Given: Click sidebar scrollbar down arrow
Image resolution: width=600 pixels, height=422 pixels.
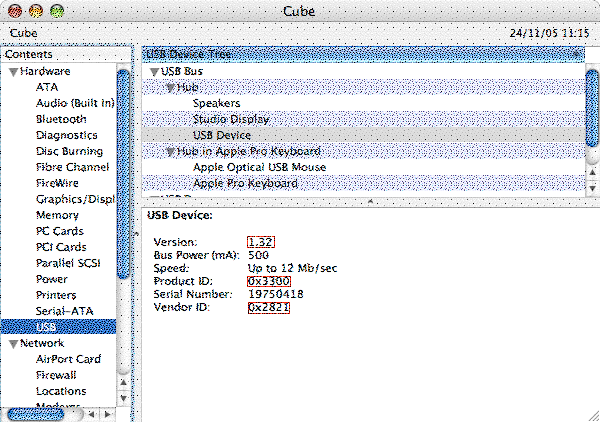Looking at the screenshot, I should (x=123, y=398).
